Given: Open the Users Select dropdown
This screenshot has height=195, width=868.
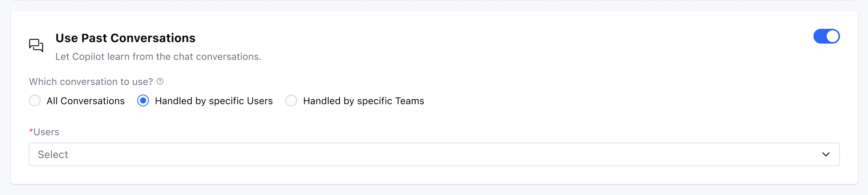Looking at the screenshot, I should 434,154.
